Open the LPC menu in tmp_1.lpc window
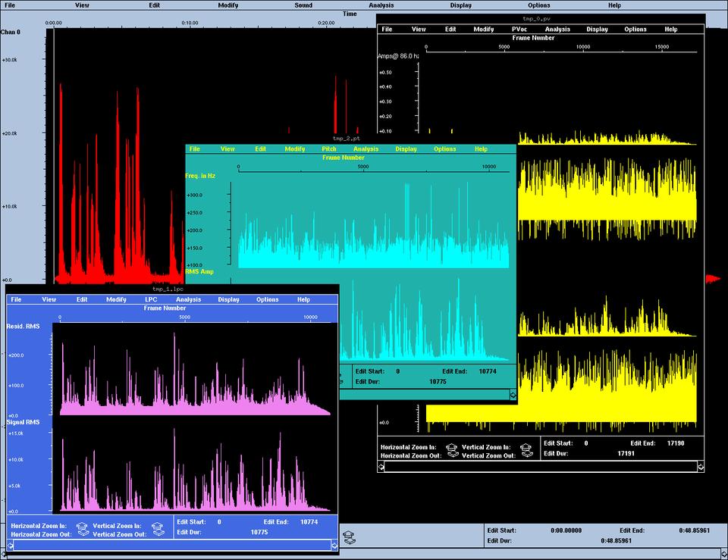Image resolution: width=728 pixels, height=560 pixels. pyautogui.click(x=151, y=299)
